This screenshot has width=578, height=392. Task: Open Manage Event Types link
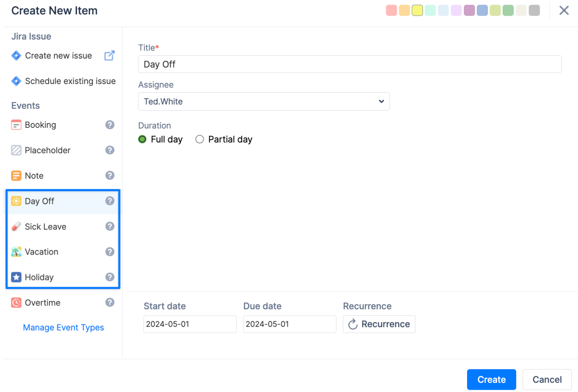click(x=64, y=327)
